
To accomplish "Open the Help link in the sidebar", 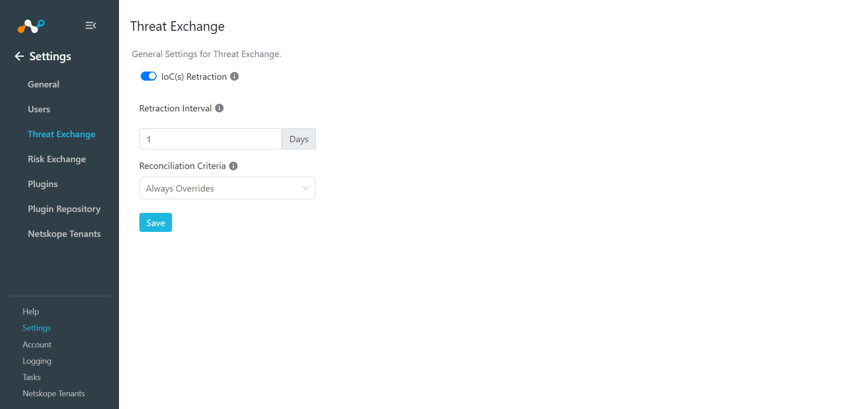I will point(31,312).
